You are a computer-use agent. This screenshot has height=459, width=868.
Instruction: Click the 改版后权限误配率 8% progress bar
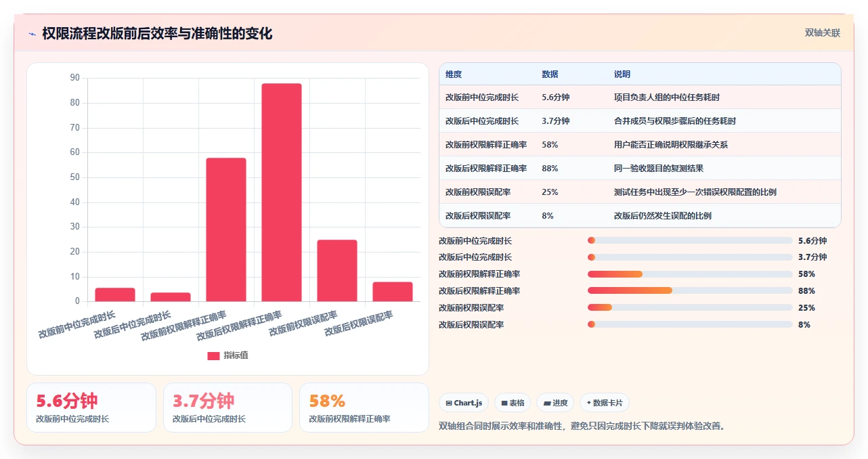pos(690,325)
